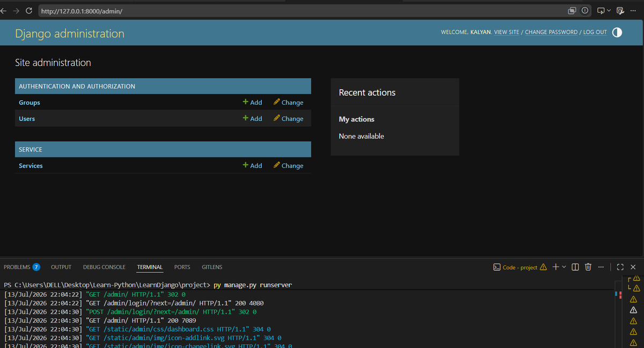Add a new user
This screenshot has height=348, width=644.
click(x=252, y=119)
